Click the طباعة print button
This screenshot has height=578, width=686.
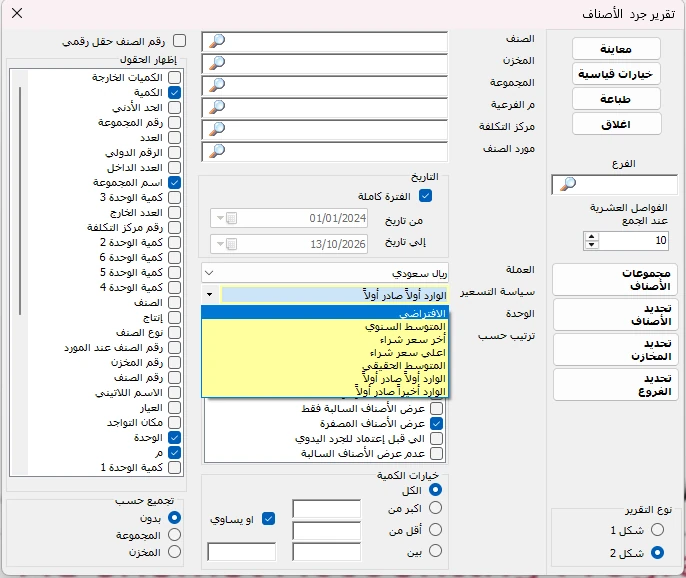point(616,99)
